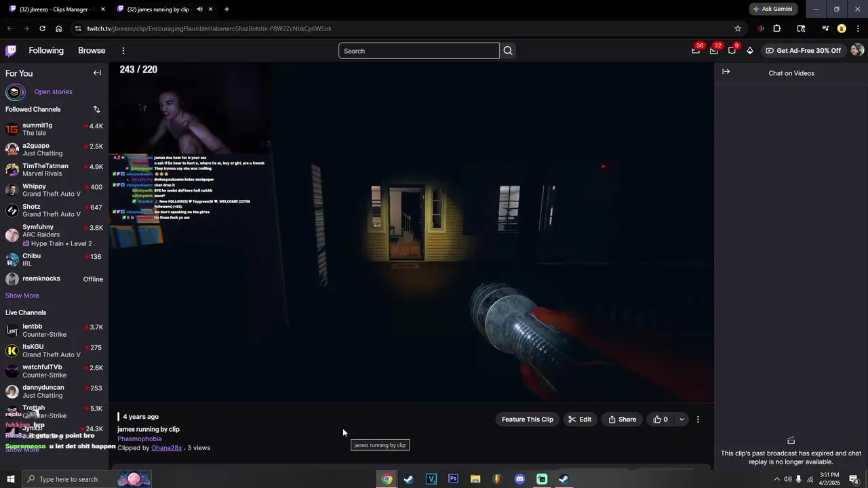
Task: Open the Browse page
Action: (92, 50)
